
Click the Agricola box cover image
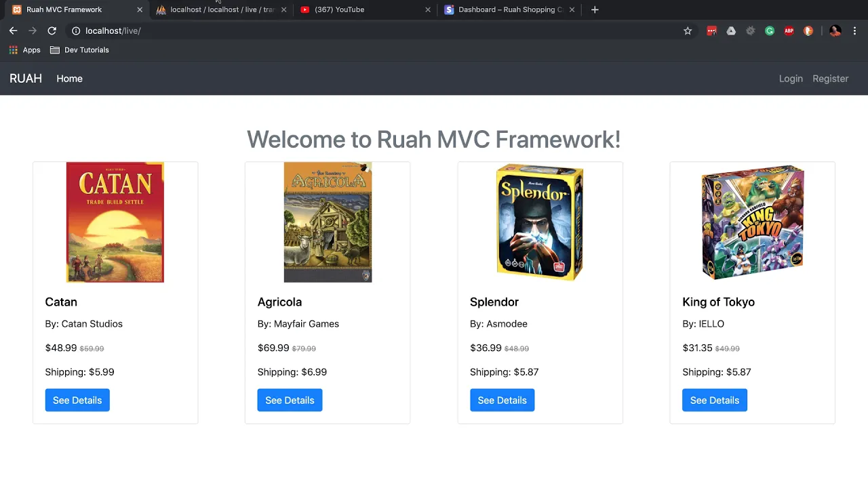[328, 222]
